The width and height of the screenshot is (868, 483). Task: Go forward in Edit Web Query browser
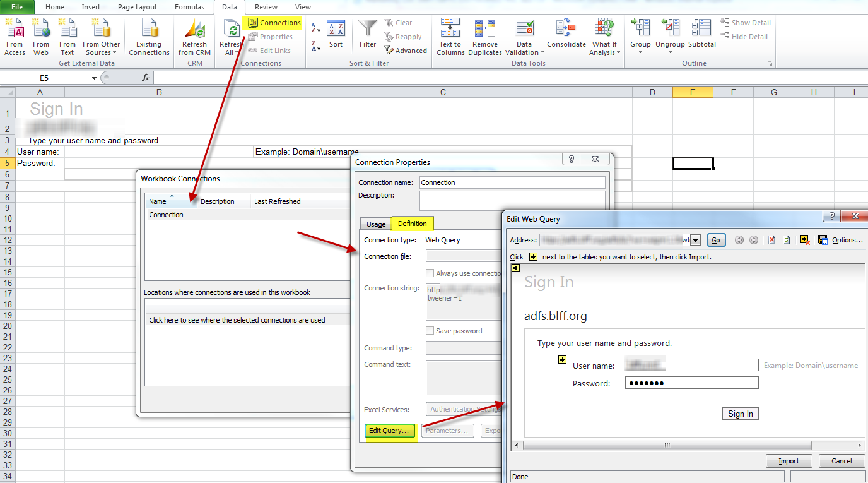coord(753,240)
